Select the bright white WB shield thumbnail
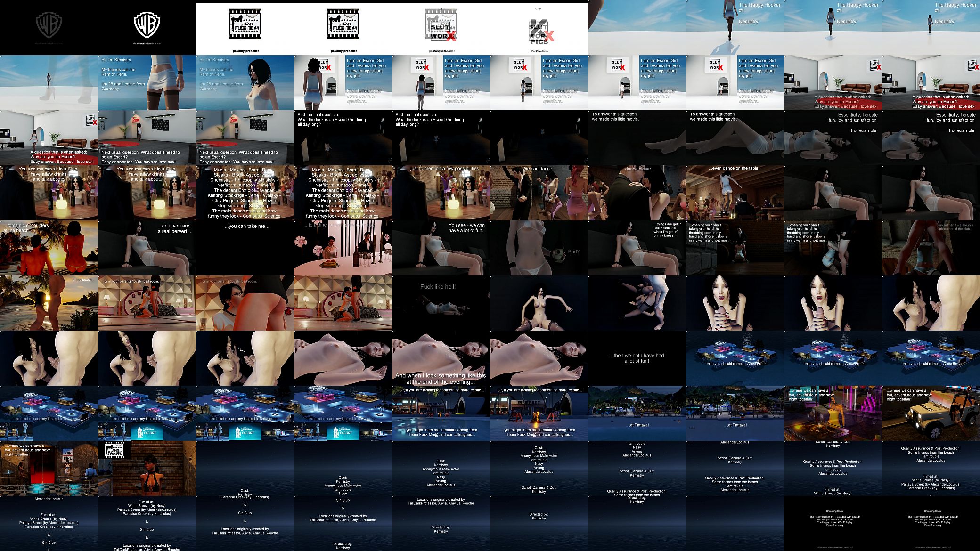The image size is (980, 551). pos(147,27)
